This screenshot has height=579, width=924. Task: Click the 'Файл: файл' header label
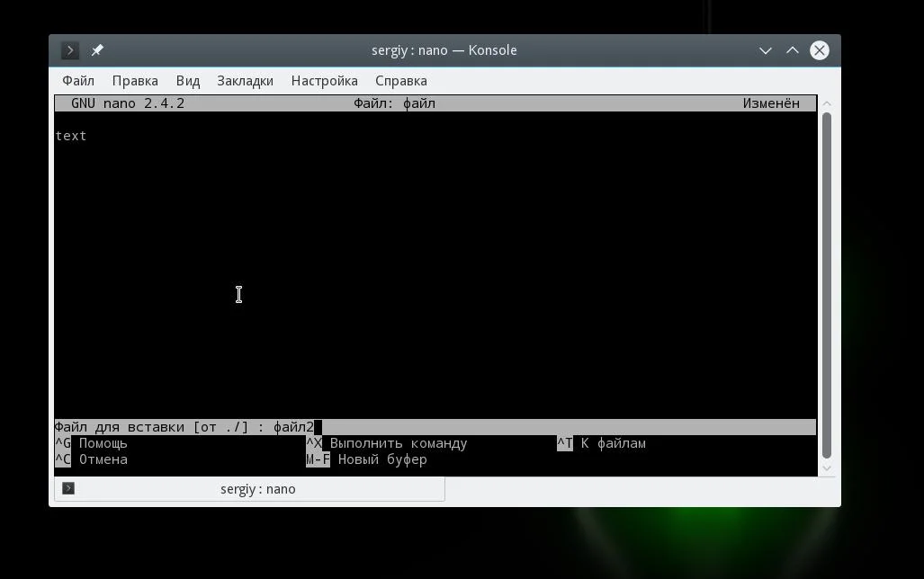(x=394, y=103)
